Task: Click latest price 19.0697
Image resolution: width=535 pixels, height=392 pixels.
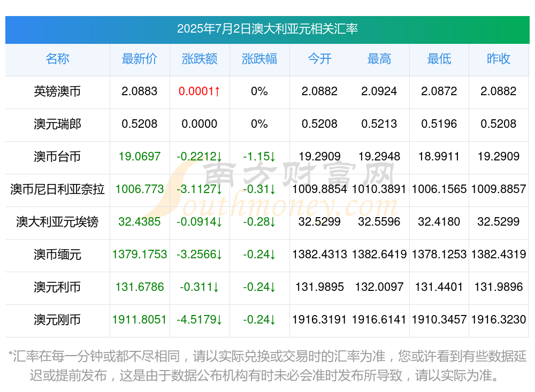Action: coord(140,156)
